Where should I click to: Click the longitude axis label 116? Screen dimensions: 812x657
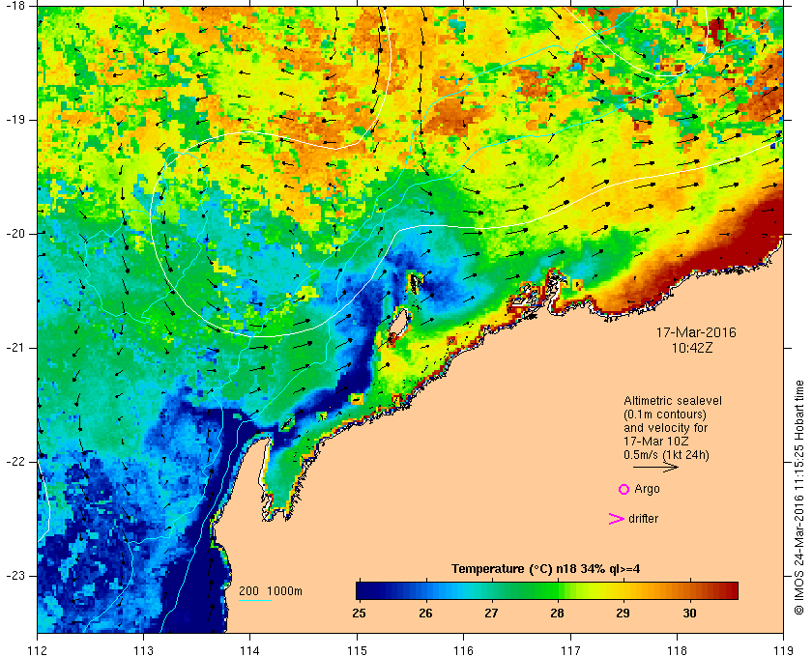click(x=463, y=650)
